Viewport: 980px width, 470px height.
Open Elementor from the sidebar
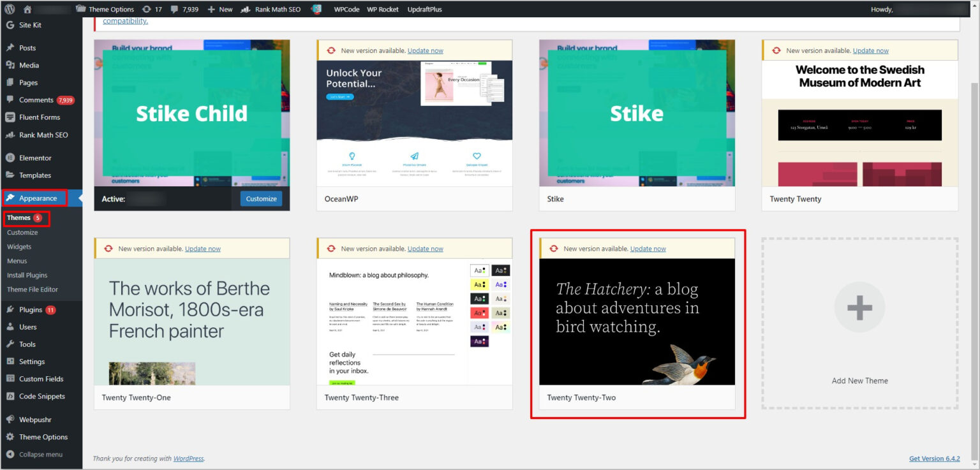pos(32,158)
